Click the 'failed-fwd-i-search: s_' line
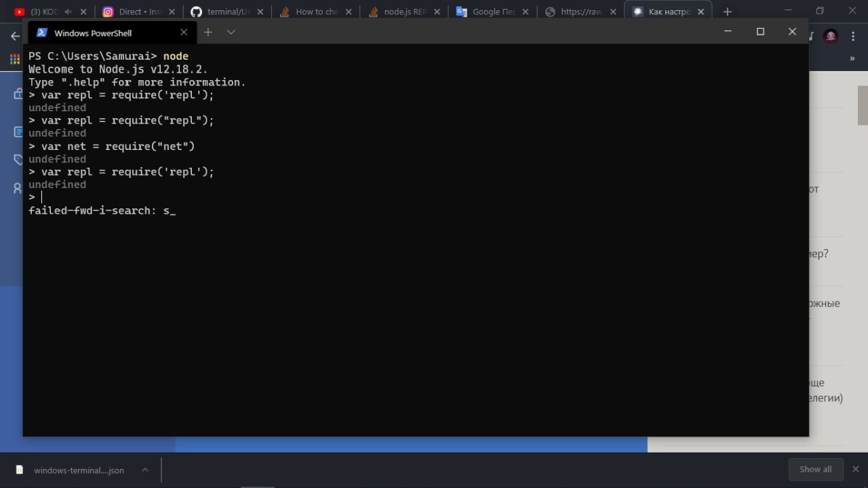868x488 pixels. pos(102,211)
